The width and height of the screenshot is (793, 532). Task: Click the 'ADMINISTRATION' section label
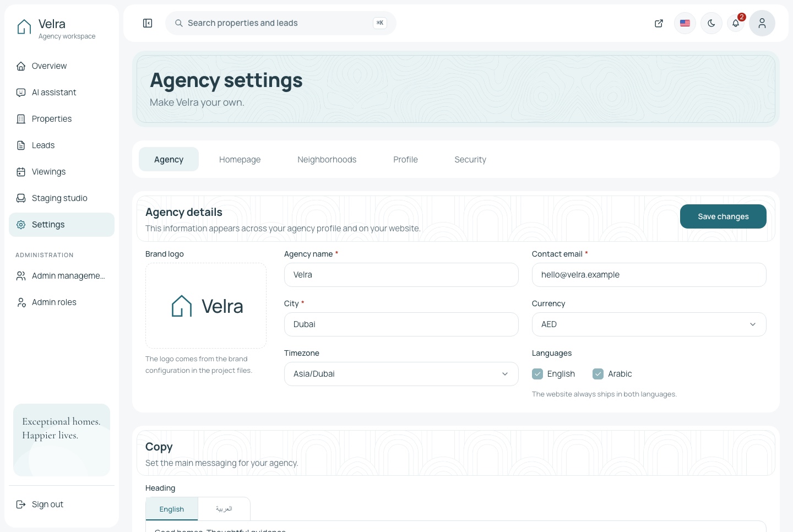click(45, 255)
